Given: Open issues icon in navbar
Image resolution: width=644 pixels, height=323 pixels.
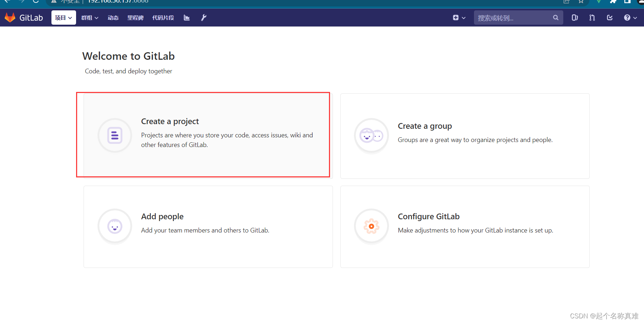Looking at the screenshot, I should pyautogui.click(x=575, y=18).
